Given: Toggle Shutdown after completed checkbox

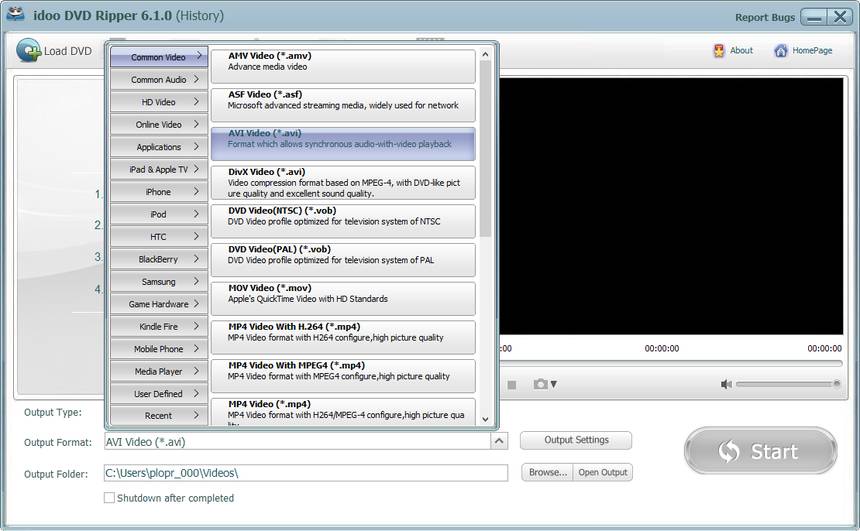Looking at the screenshot, I should (x=109, y=498).
